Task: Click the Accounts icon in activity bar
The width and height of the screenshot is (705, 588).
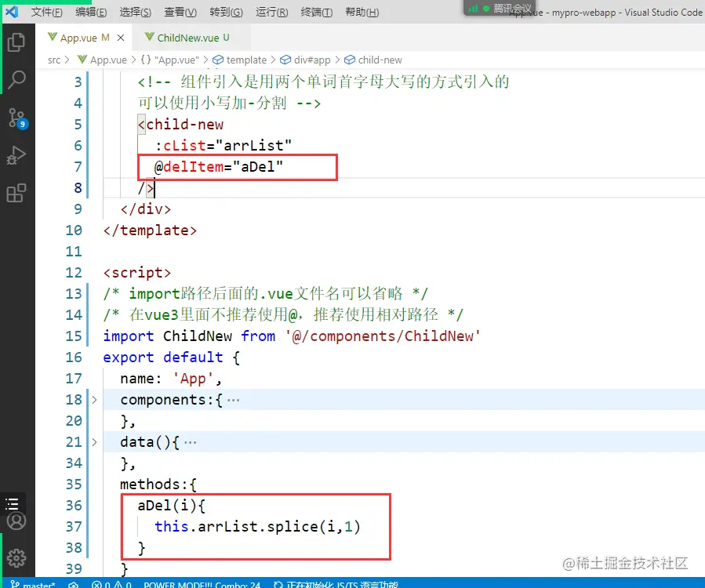Action: pyautogui.click(x=17, y=521)
